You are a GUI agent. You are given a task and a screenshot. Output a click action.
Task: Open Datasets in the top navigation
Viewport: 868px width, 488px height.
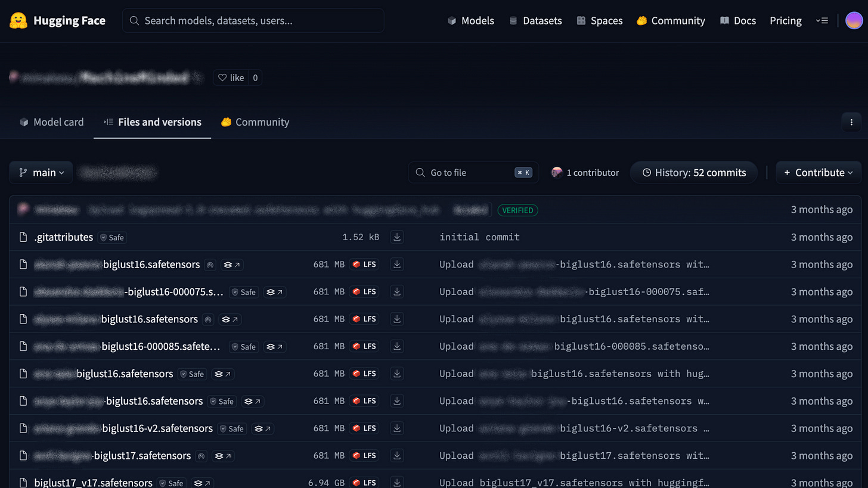tap(535, 21)
